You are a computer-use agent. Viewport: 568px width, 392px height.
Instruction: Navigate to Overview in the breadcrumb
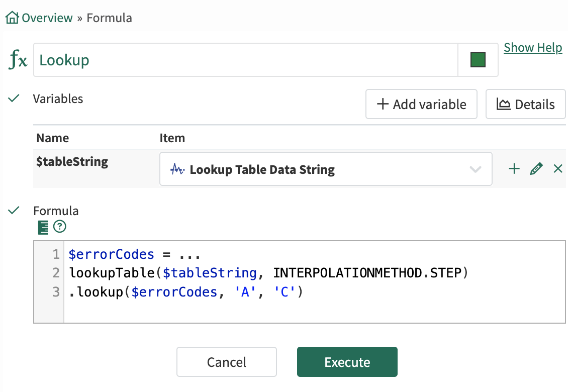47,18
